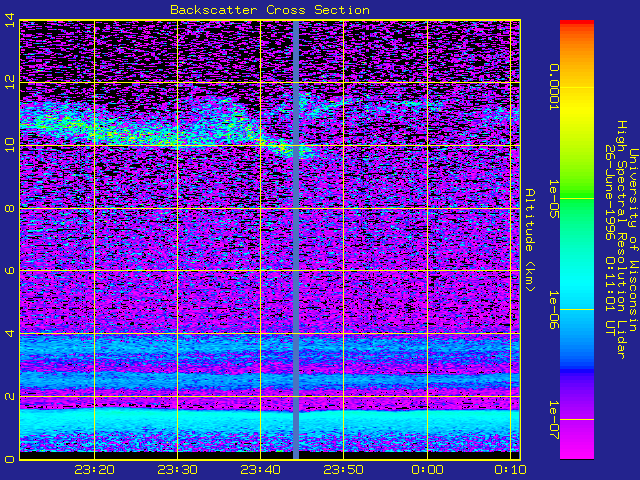This screenshot has height=480, width=640.
Task: Click the "Backscatter Cross Section" title
Action: [x=270, y=10]
